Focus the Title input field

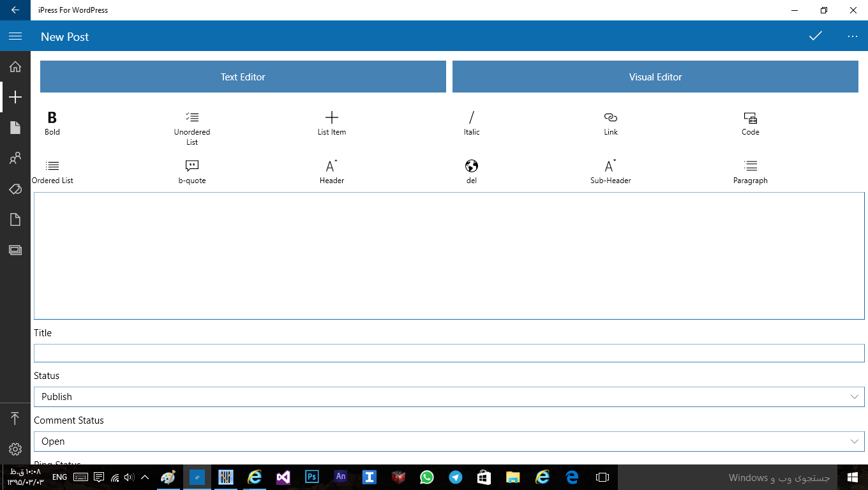tap(449, 353)
